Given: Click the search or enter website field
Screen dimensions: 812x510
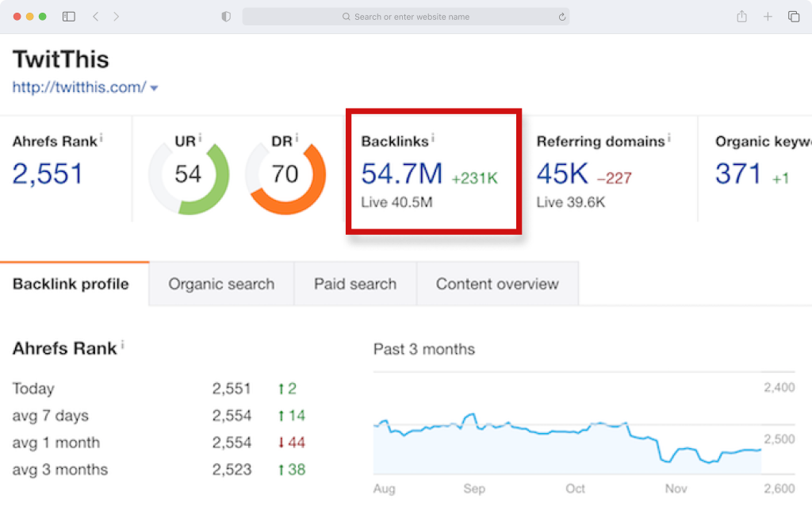Looking at the screenshot, I should point(406,17).
